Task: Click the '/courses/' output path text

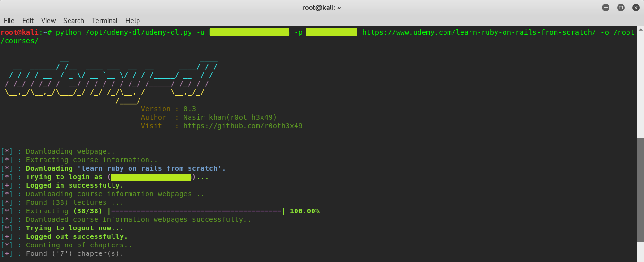Action: 19,41
